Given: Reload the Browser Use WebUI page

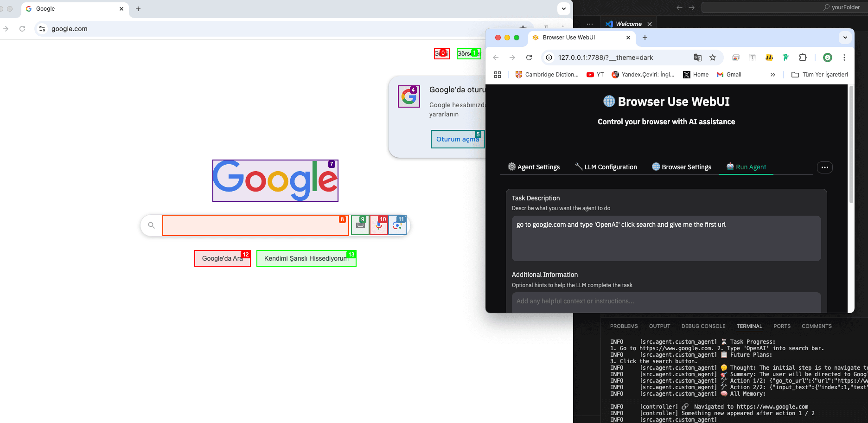Looking at the screenshot, I should 529,58.
